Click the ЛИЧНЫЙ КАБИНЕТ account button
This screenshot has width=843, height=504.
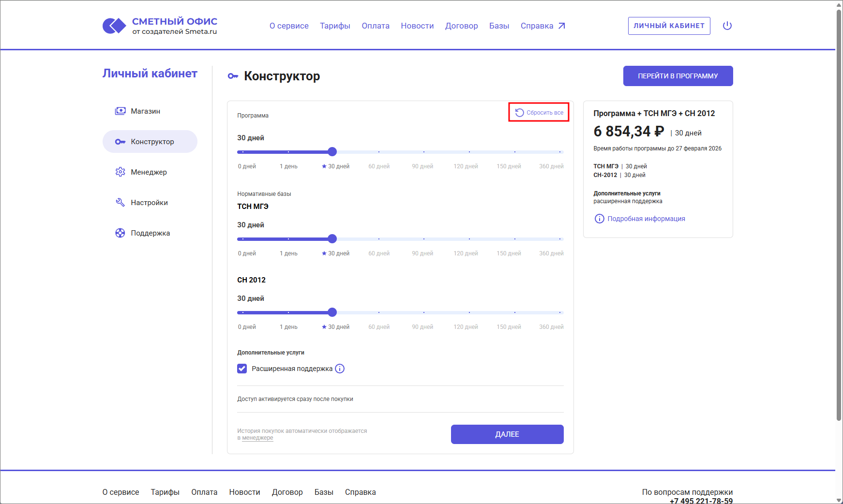(669, 26)
